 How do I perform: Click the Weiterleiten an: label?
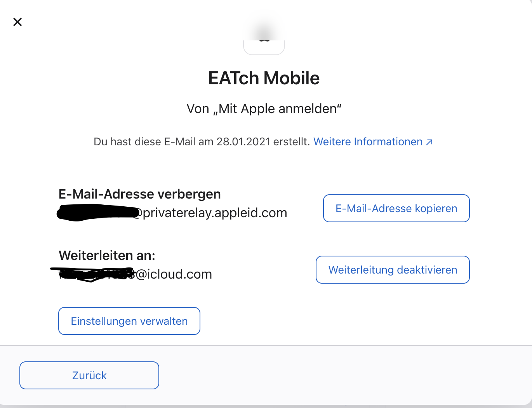(107, 255)
